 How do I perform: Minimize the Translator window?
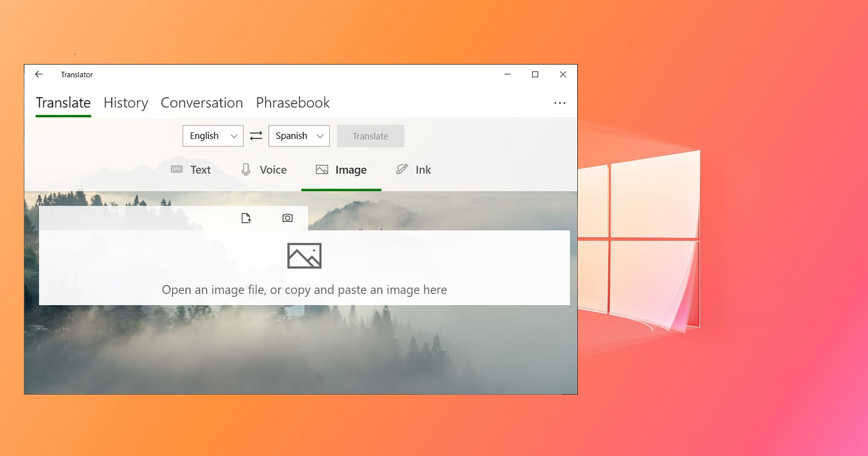tap(507, 74)
